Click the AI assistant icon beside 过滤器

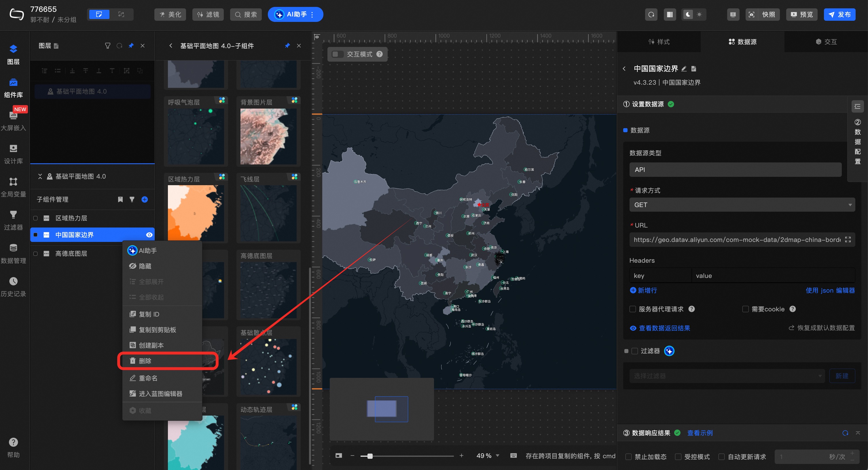point(669,351)
